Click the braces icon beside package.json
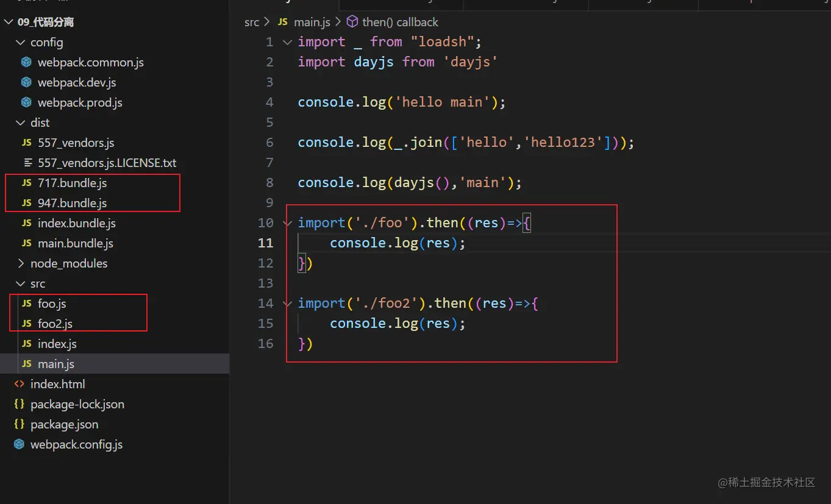 [x=19, y=424]
